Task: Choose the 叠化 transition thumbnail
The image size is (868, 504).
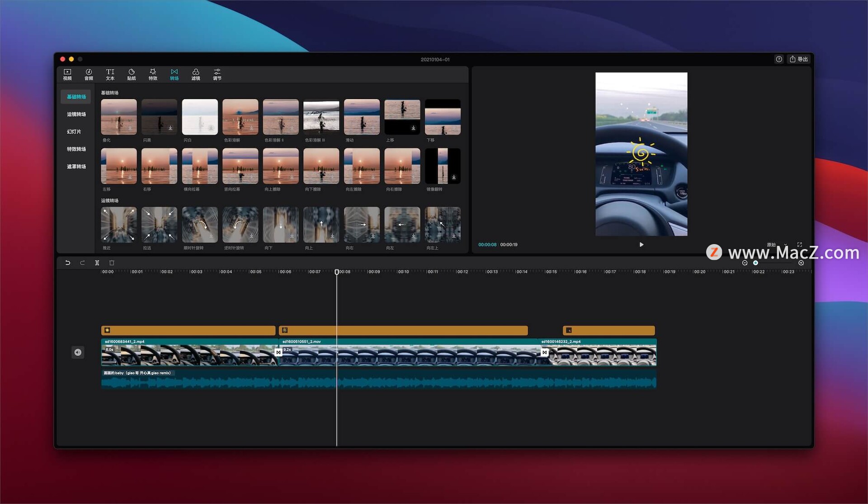Action: [118, 117]
